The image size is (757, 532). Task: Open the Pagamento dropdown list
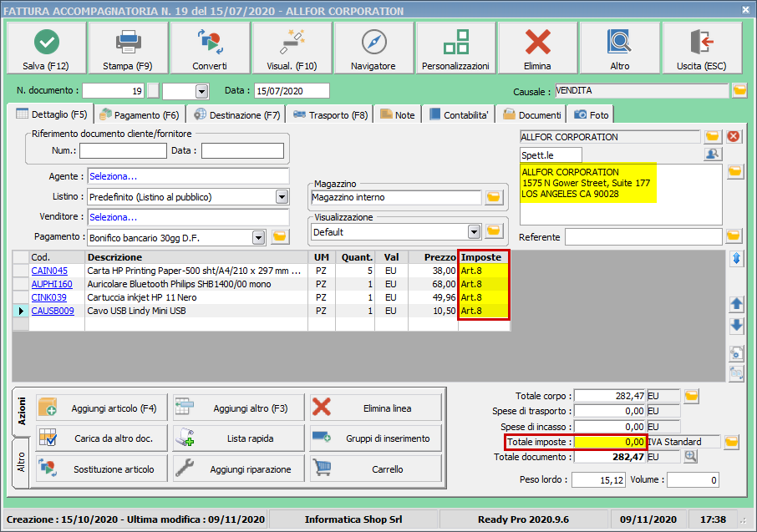tap(258, 237)
